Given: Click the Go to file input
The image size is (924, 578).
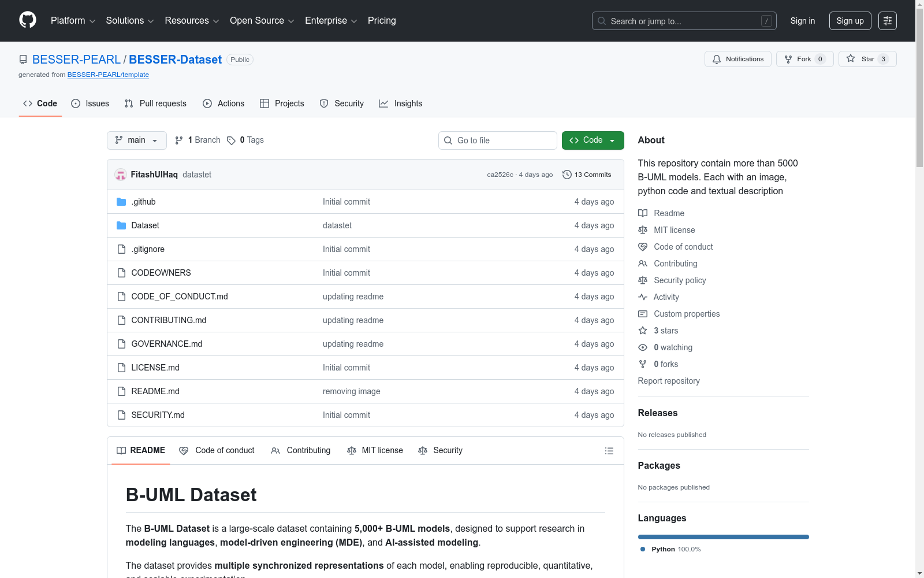Looking at the screenshot, I should coord(498,140).
